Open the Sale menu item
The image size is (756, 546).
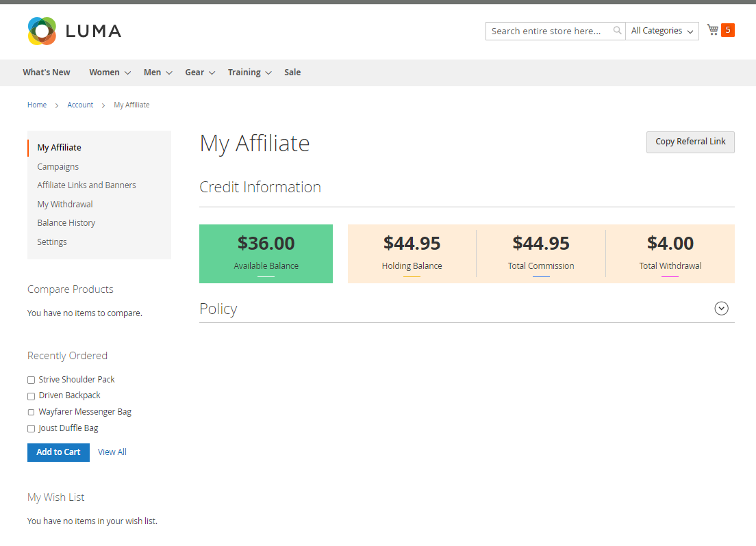click(292, 73)
